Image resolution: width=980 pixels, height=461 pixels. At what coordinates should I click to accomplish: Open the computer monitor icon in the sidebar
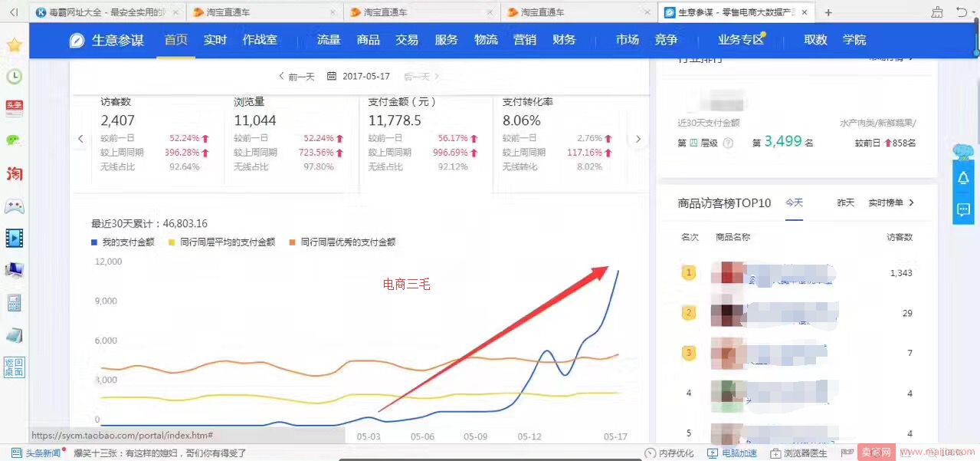14,270
